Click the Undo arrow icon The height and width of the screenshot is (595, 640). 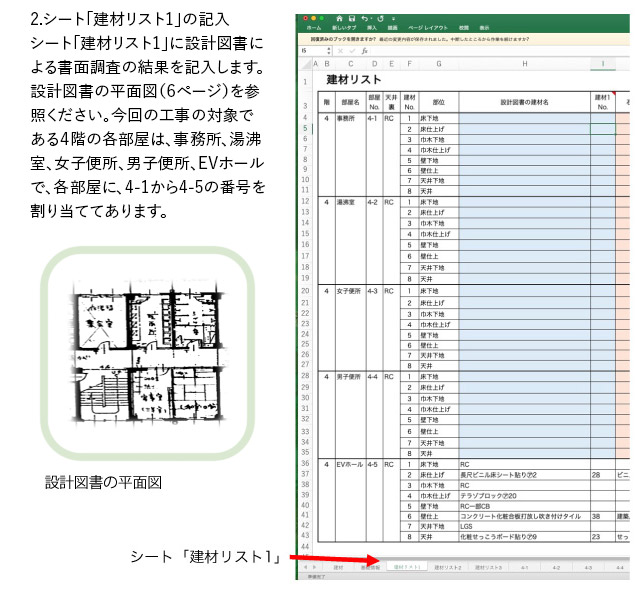pos(363,18)
